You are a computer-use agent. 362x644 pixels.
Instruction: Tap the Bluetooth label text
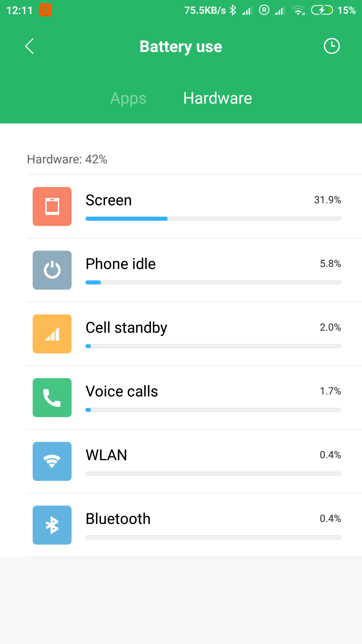coord(118,519)
